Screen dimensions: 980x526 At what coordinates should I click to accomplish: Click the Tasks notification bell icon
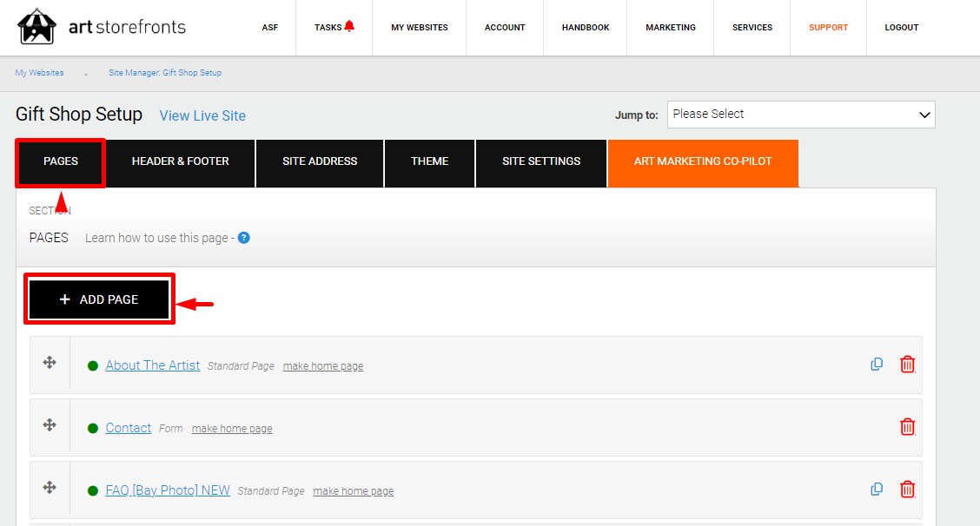(x=349, y=26)
